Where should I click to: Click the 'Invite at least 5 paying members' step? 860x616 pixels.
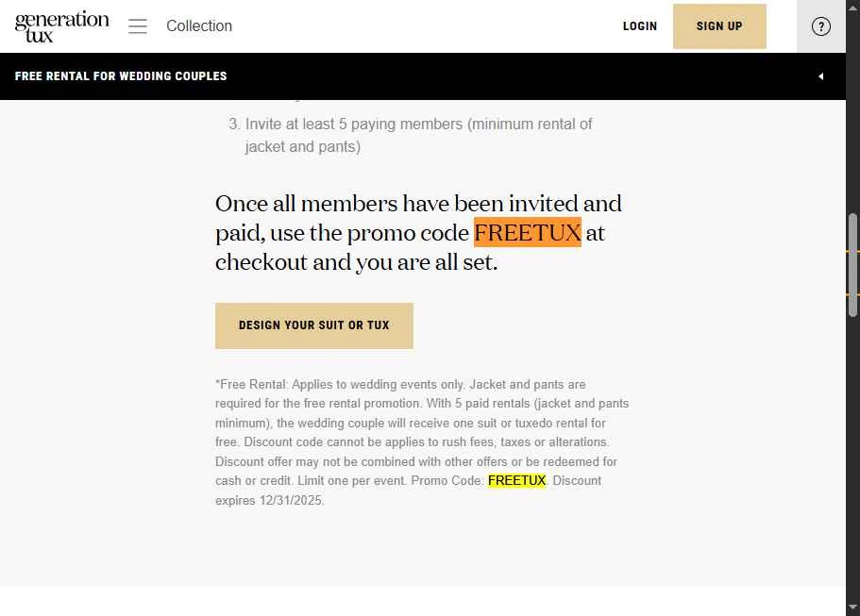coord(418,125)
